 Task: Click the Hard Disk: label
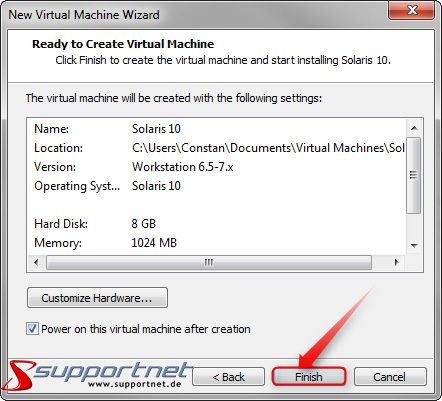tap(61, 224)
